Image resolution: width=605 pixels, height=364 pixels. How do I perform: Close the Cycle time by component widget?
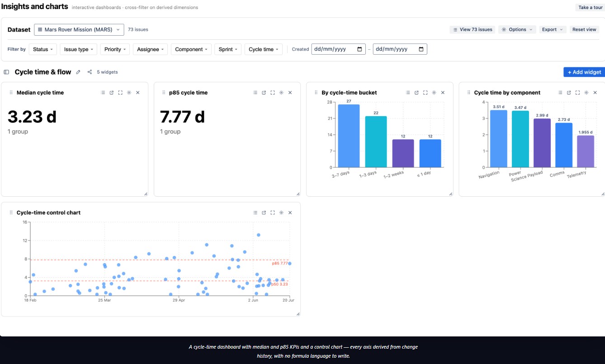(595, 93)
